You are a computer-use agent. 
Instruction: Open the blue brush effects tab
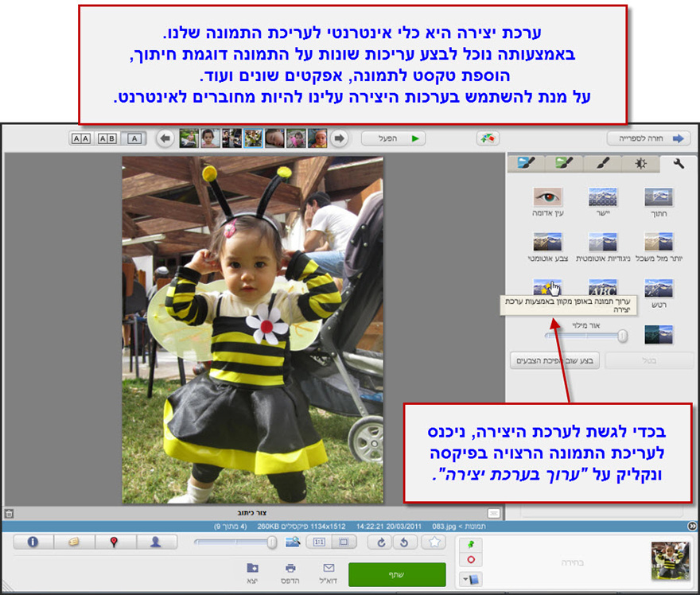526,164
